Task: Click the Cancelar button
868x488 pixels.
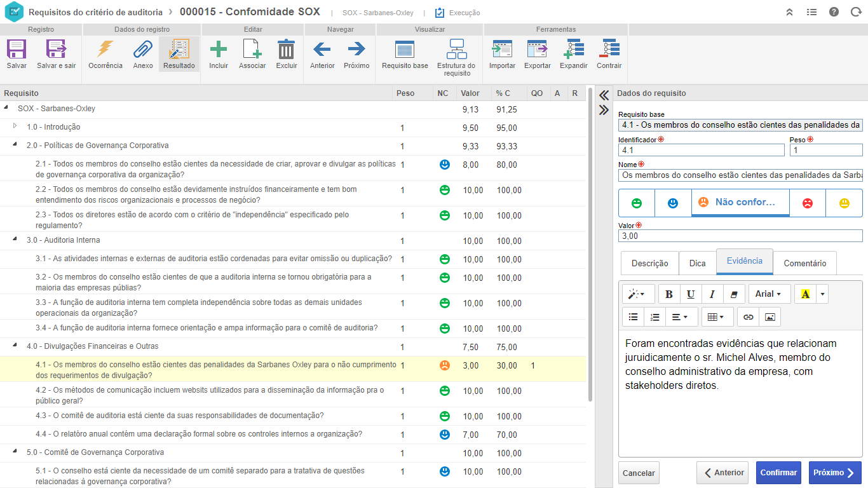Action: click(x=639, y=473)
